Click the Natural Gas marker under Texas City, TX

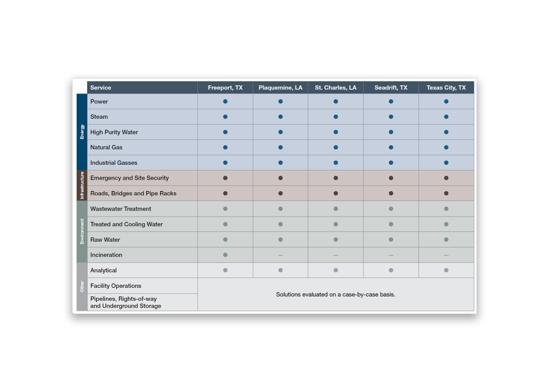click(446, 147)
